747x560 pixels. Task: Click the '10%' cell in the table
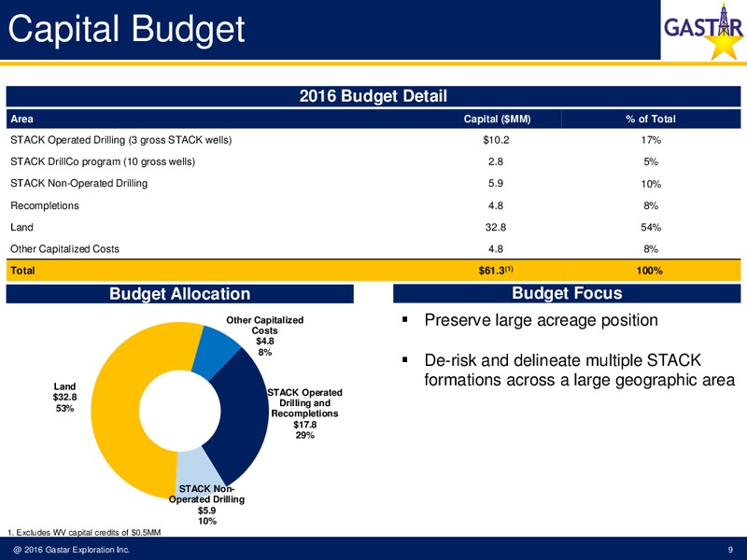pos(651,184)
